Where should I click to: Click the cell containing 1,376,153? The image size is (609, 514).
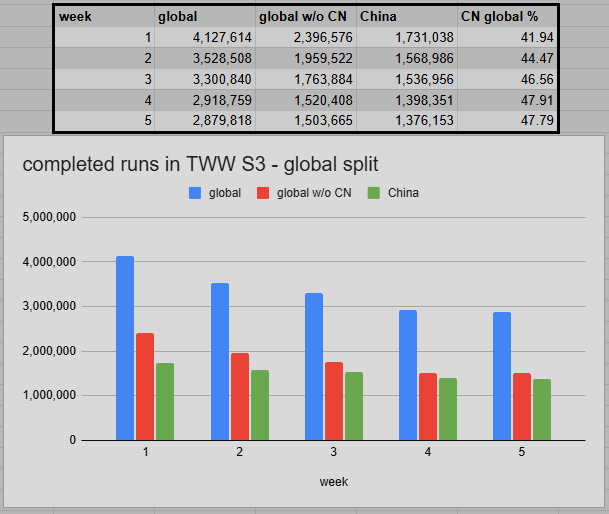pos(406,121)
